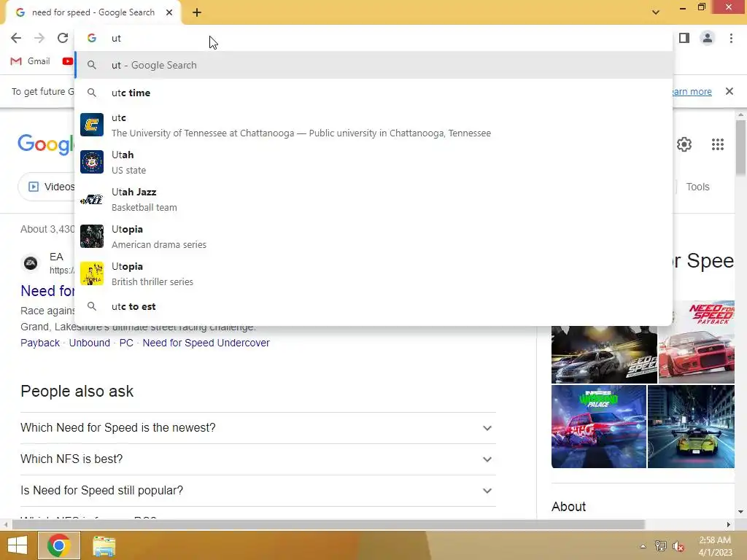The width and height of the screenshot is (747, 560).
Task: Open the Google apps grid
Action: pos(718,144)
